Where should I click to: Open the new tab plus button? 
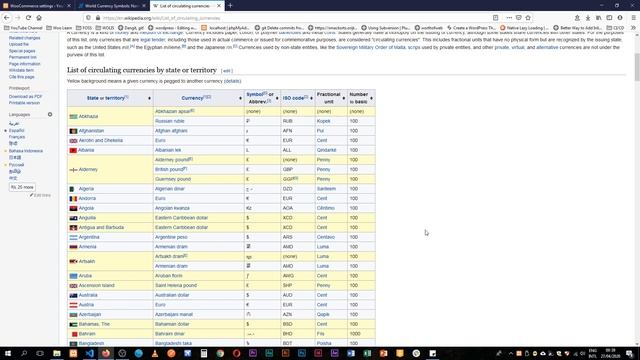tap(230, 6)
